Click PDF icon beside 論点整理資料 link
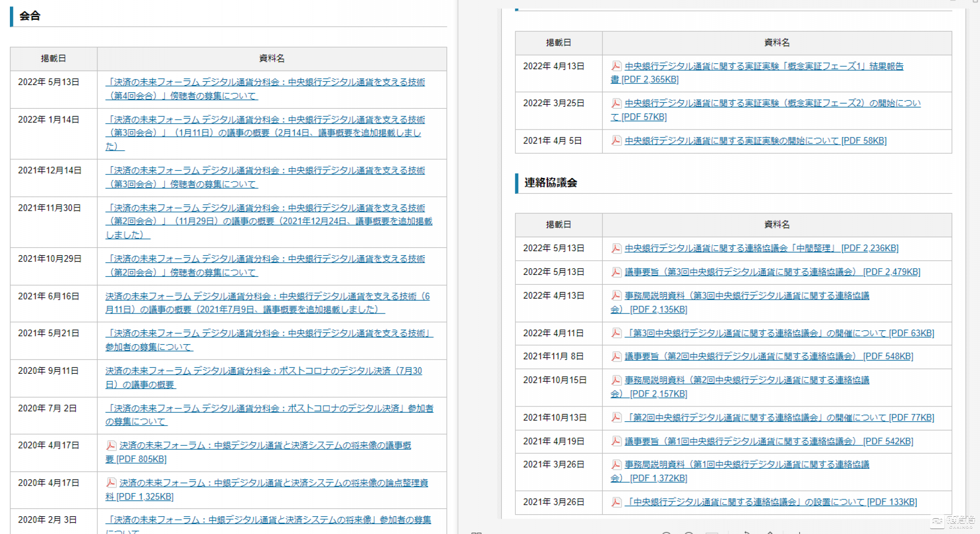The image size is (980, 534). click(111, 483)
